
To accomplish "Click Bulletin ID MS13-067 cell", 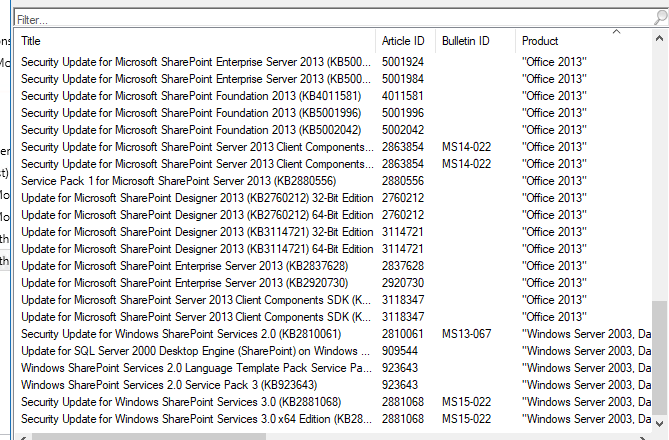I will [466, 334].
